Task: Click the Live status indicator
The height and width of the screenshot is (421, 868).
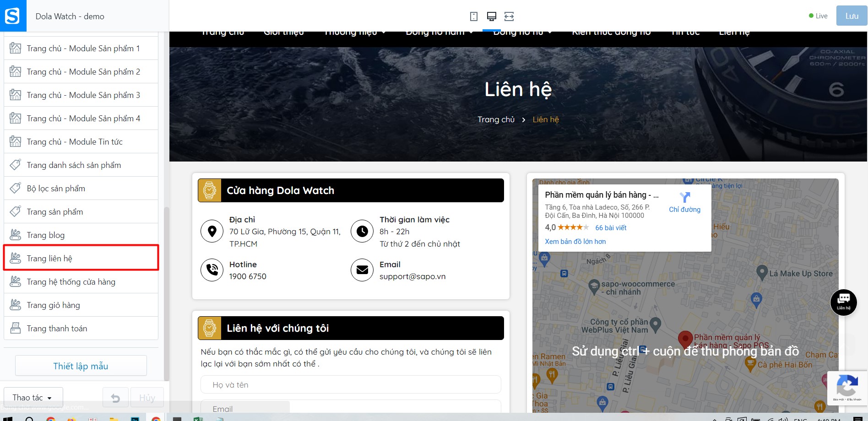Action: click(x=818, y=16)
